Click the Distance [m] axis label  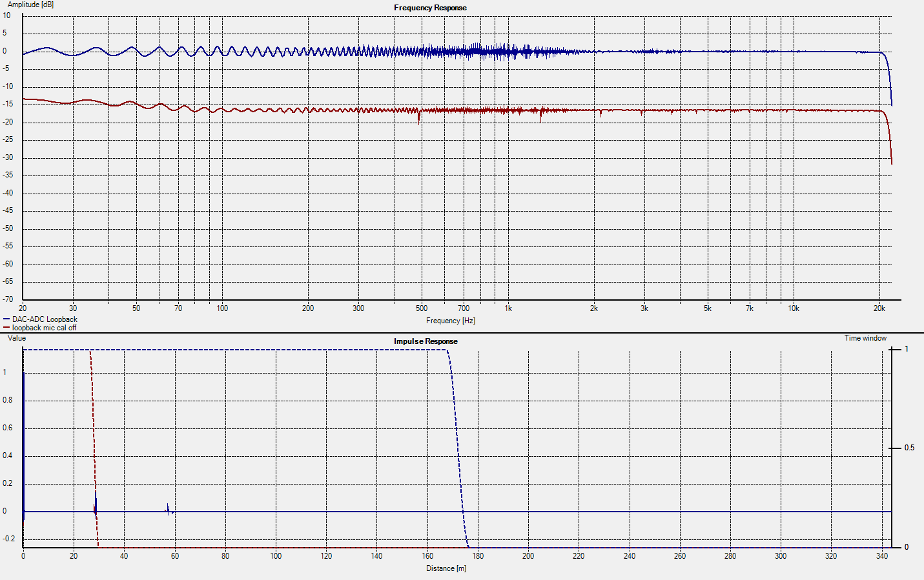point(446,568)
